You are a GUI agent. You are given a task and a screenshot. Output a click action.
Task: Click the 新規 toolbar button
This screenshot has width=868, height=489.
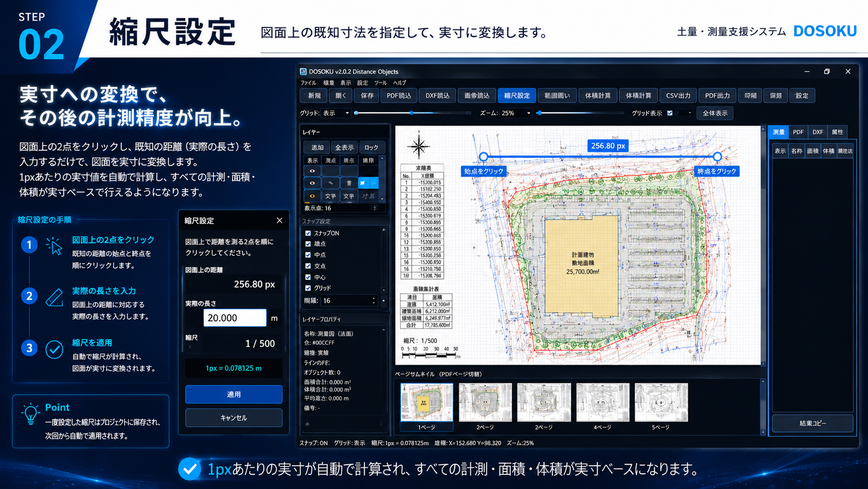(x=314, y=96)
